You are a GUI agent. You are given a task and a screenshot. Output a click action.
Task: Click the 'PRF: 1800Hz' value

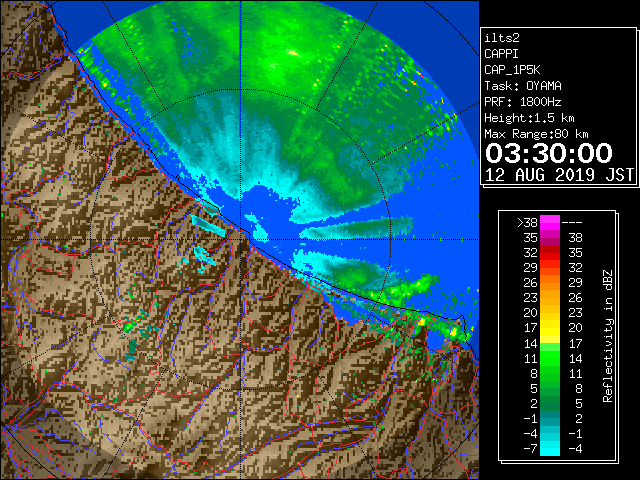pyautogui.click(x=523, y=102)
